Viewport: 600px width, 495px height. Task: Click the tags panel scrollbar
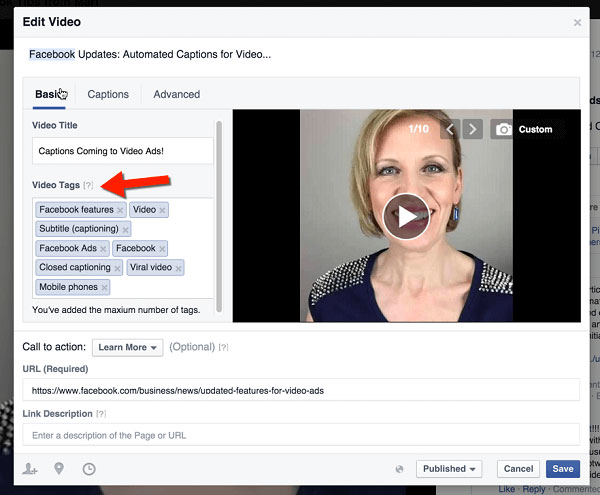point(219,217)
